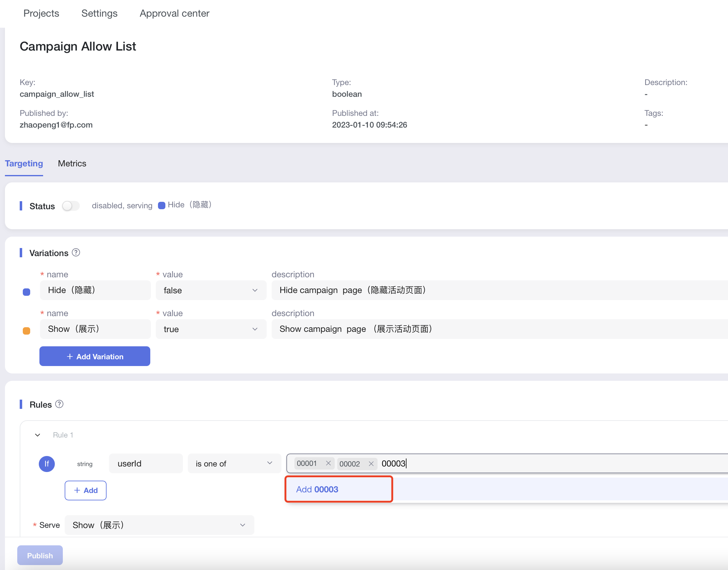Go to the Projects navigation item
The width and height of the screenshot is (728, 570).
coord(41,13)
